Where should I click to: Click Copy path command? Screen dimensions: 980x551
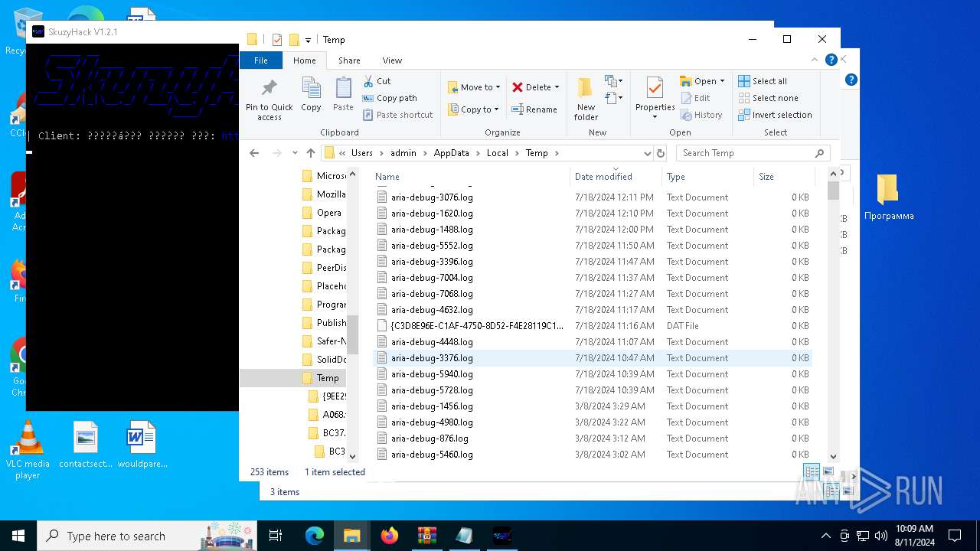click(390, 98)
